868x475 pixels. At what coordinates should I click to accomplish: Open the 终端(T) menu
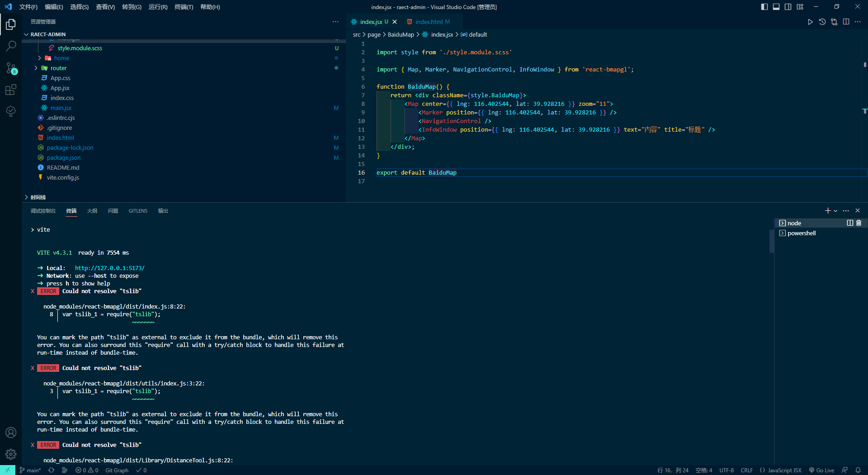click(x=184, y=7)
